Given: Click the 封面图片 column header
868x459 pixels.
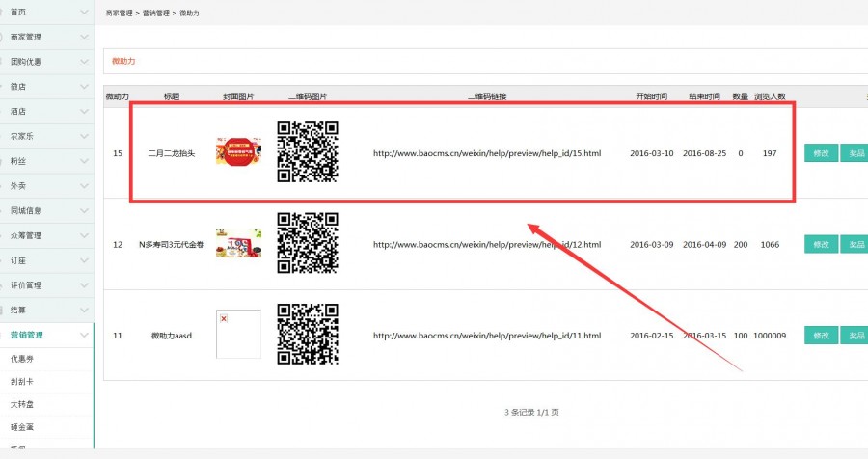Looking at the screenshot, I should [238, 96].
